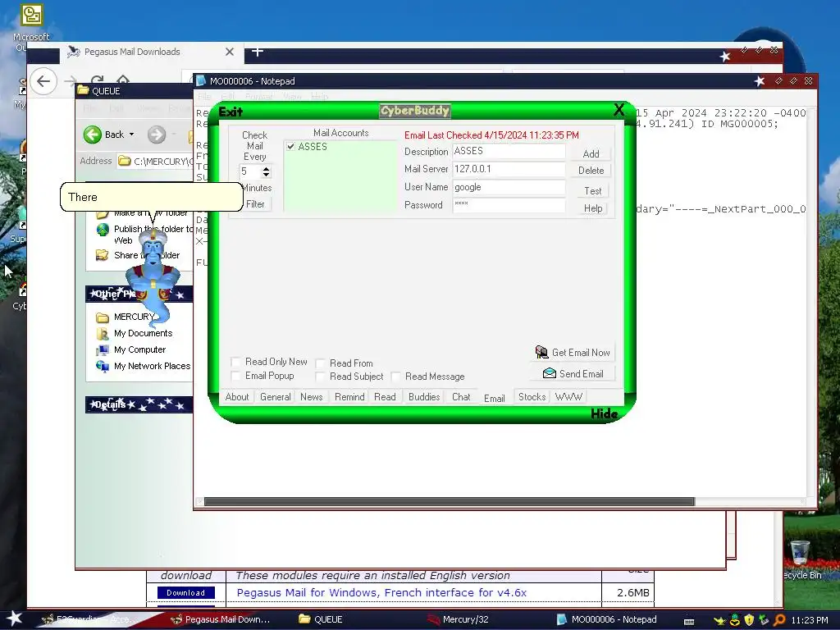Viewport: 840px width, 630px height.
Task: Click the Help button in Email settings
Action: pos(592,208)
